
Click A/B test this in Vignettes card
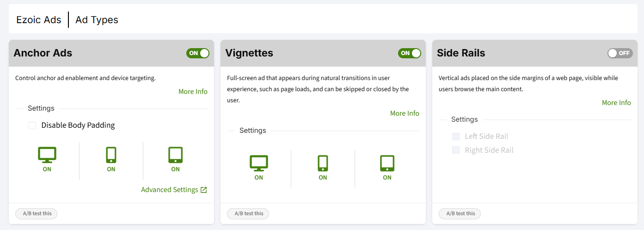coord(248,213)
